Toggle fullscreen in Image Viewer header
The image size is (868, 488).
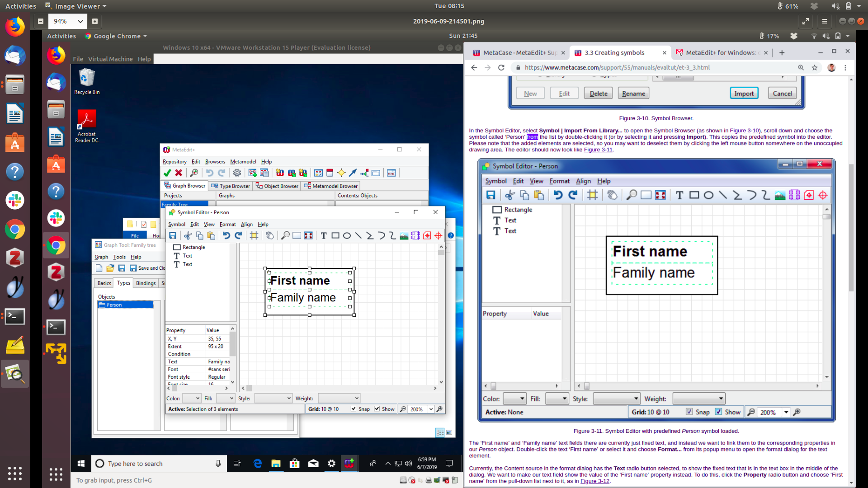806,21
